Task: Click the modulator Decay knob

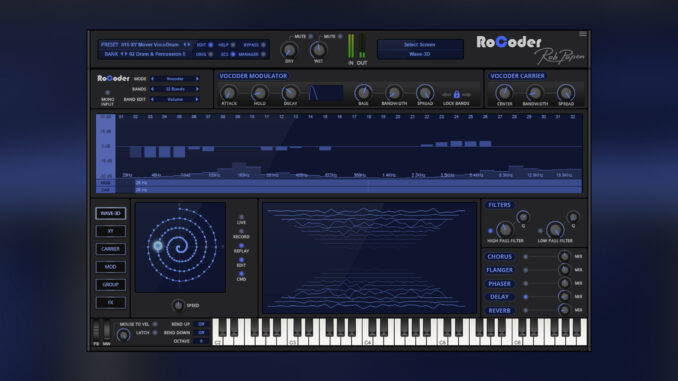Action: click(290, 93)
